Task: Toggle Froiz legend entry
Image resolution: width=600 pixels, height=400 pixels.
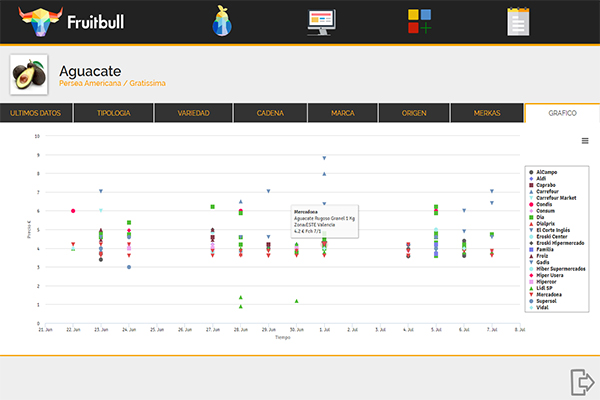Action: [x=539, y=256]
